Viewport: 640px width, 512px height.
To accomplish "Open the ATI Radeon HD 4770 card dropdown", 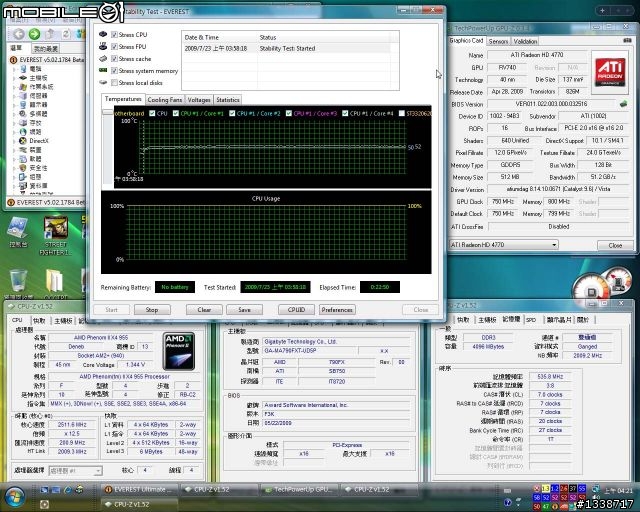I will pyautogui.click(x=503, y=245).
